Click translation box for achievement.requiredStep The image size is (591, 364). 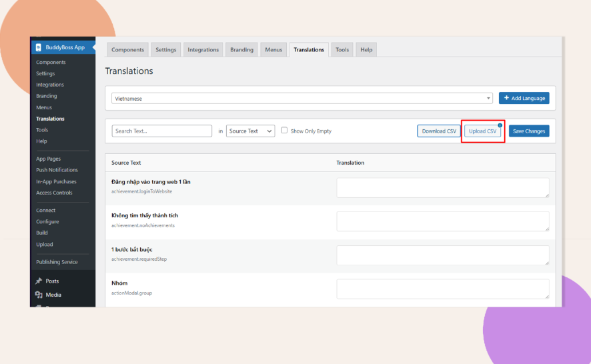443,255
